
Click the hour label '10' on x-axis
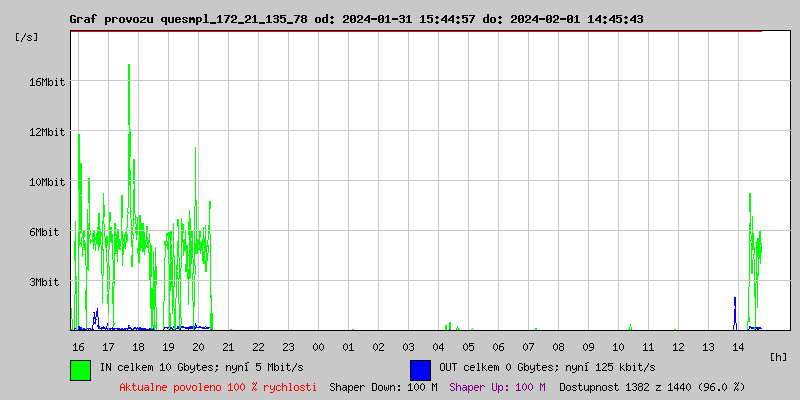click(x=618, y=347)
